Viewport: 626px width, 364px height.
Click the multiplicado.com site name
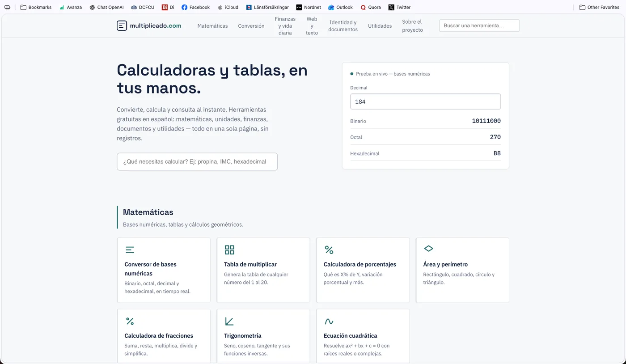156,26
